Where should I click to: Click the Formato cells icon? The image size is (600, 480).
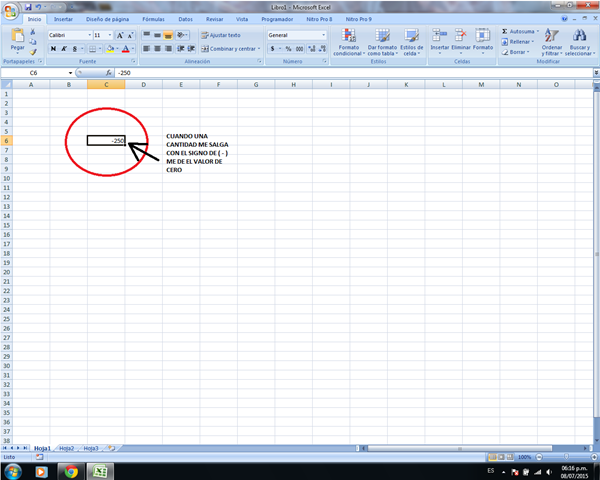coord(483,35)
